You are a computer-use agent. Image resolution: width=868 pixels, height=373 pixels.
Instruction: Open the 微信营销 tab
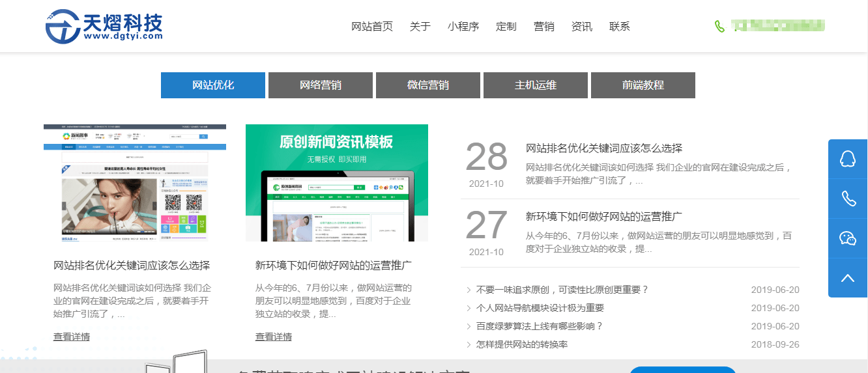[428, 85]
